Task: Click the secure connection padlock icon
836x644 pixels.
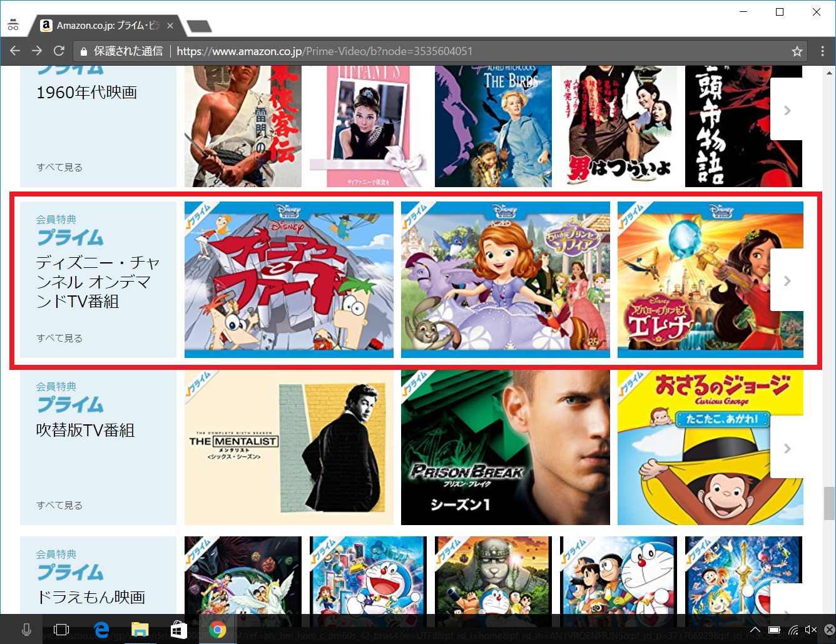Action: pos(83,51)
